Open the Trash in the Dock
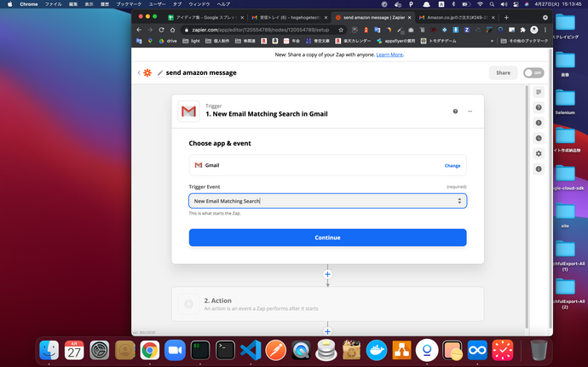Screen dimensions: 588x367 point(539,351)
